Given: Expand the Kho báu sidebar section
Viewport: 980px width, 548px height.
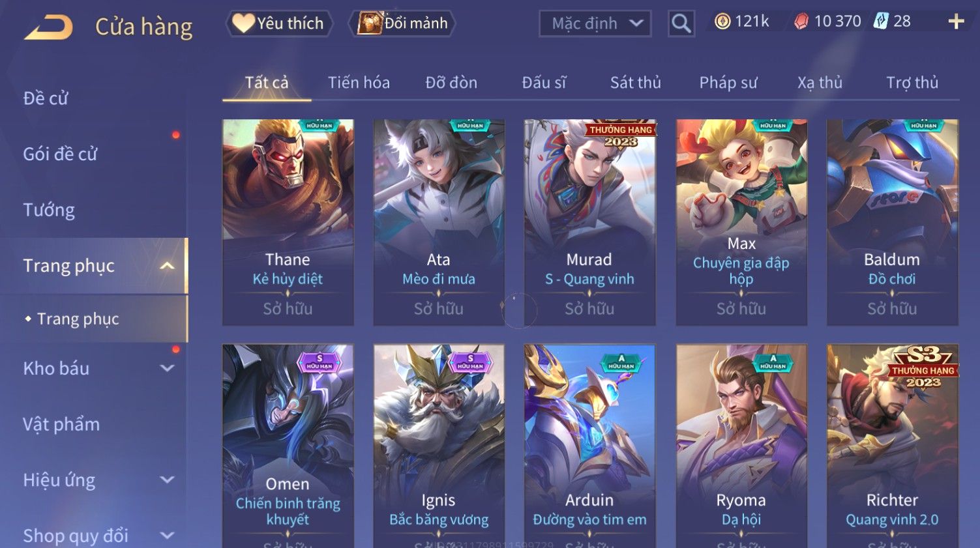Looking at the screenshot, I should pyautogui.click(x=168, y=368).
